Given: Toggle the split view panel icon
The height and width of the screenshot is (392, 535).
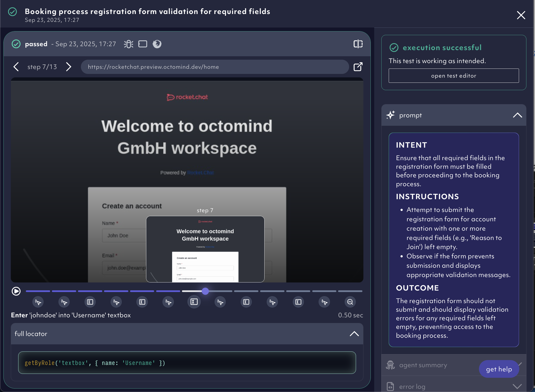Looking at the screenshot, I should [x=358, y=44].
